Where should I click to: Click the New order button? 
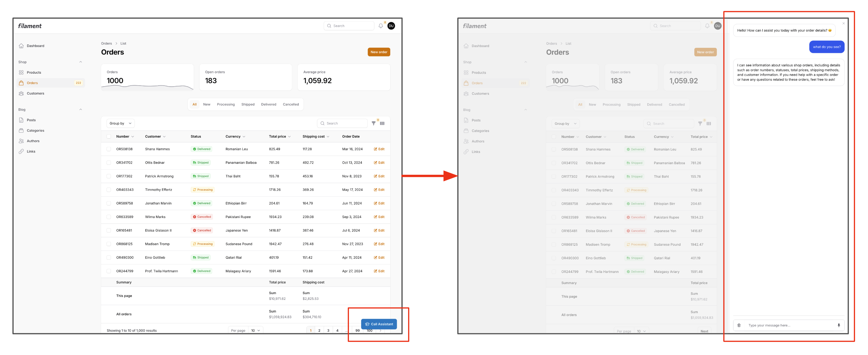pos(379,51)
